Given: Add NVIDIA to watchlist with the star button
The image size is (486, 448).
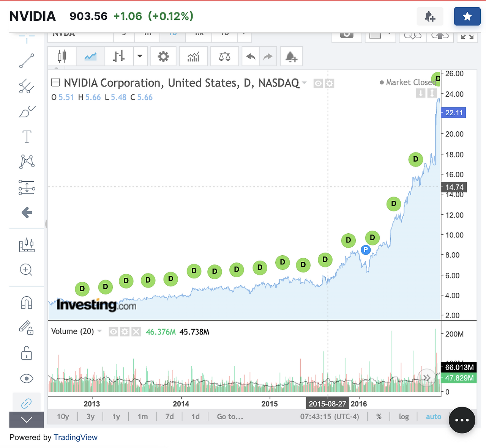Looking at the screenshot, I should [467, 16].
